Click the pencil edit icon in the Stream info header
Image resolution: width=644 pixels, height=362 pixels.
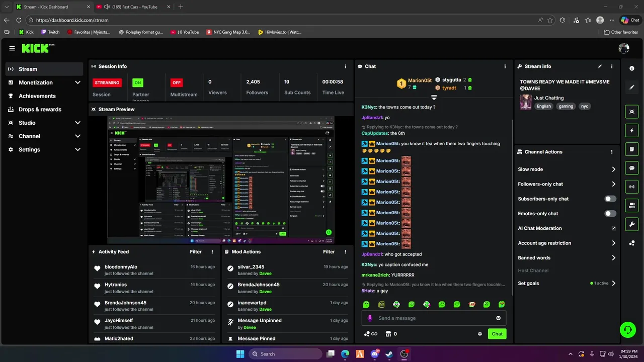(x=600, y=66)
